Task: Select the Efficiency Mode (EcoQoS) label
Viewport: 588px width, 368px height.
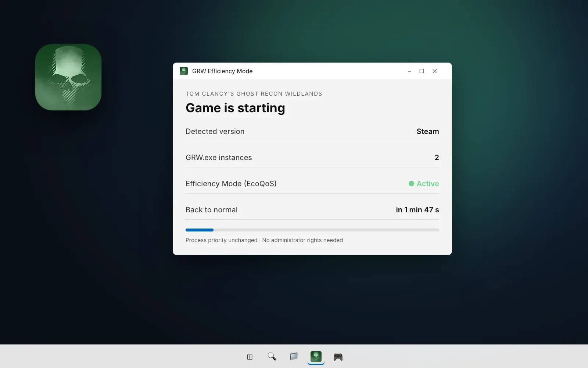Action: (x=231, y=184)
